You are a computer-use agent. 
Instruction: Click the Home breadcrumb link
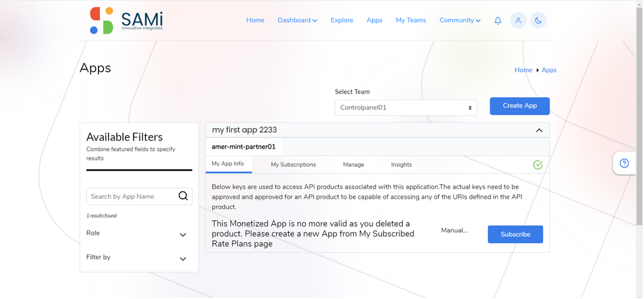pyautogui.click(x=523, y=70)
